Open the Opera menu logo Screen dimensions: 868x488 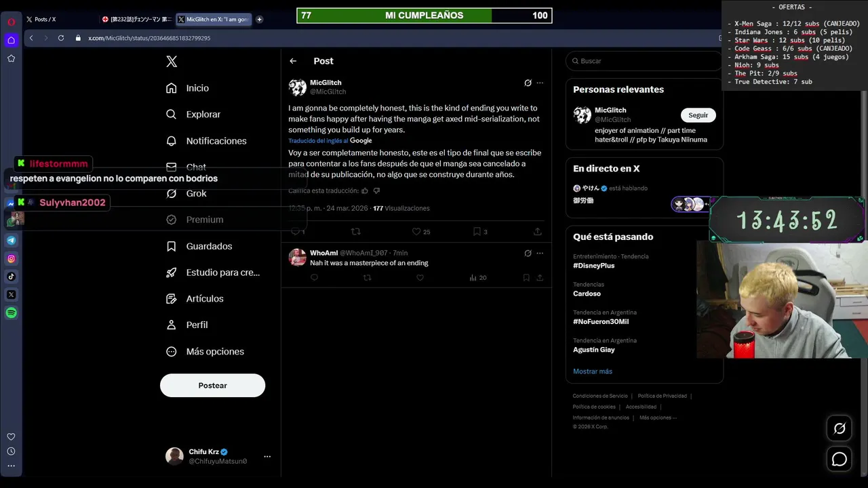12,22
